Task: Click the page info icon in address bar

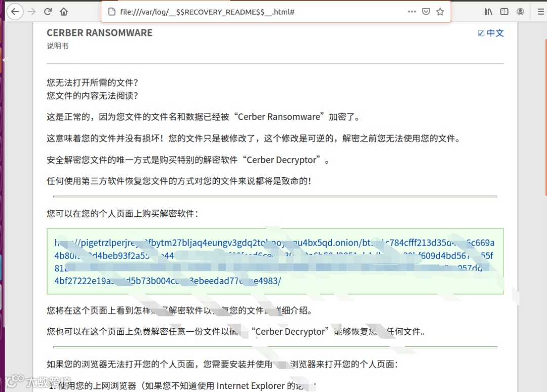Action: point(111,12)
